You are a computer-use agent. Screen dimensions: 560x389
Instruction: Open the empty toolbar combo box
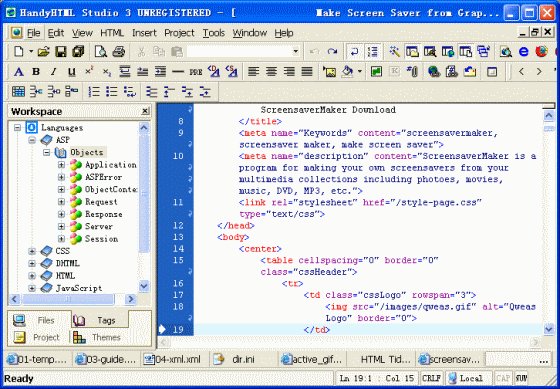coord(243,52)
